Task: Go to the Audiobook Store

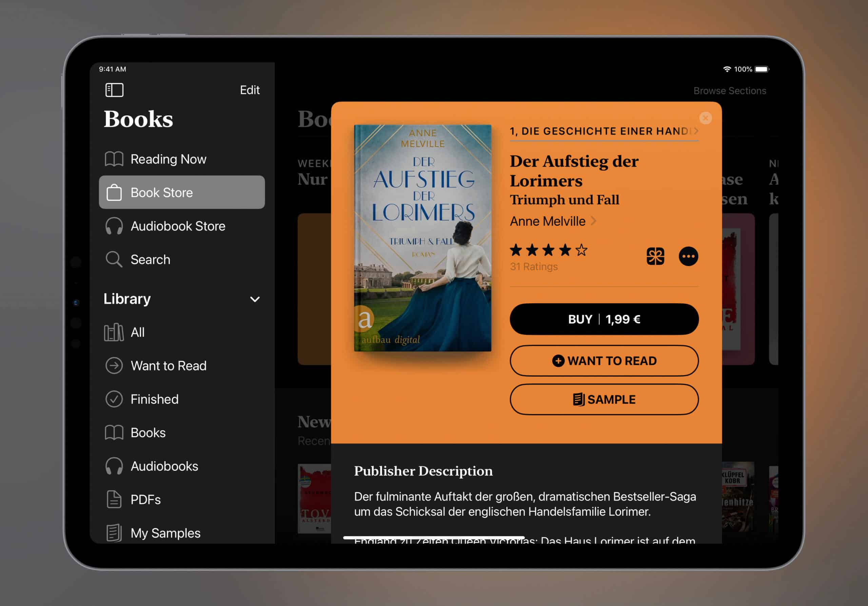Action: (x=182, y=226)
